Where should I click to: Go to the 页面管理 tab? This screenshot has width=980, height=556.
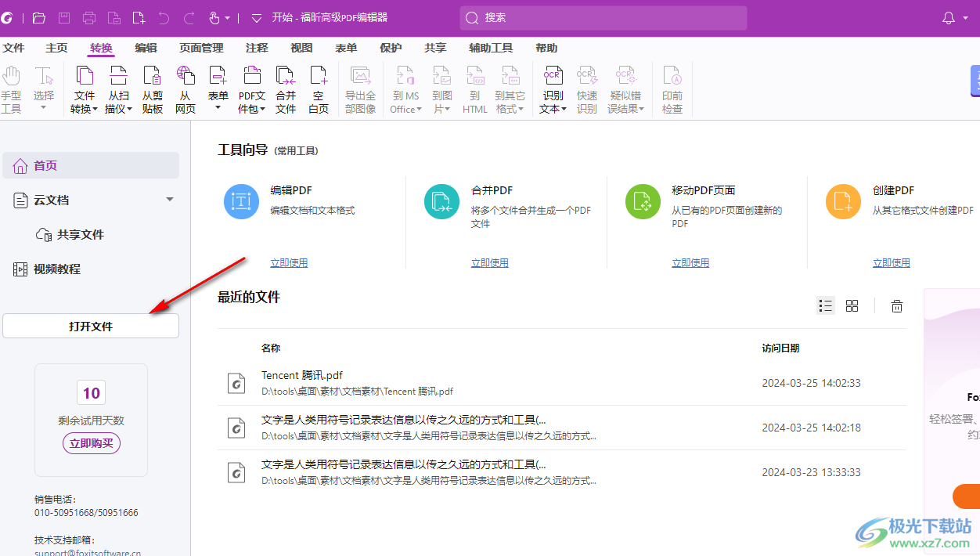(x=201, y=48)
